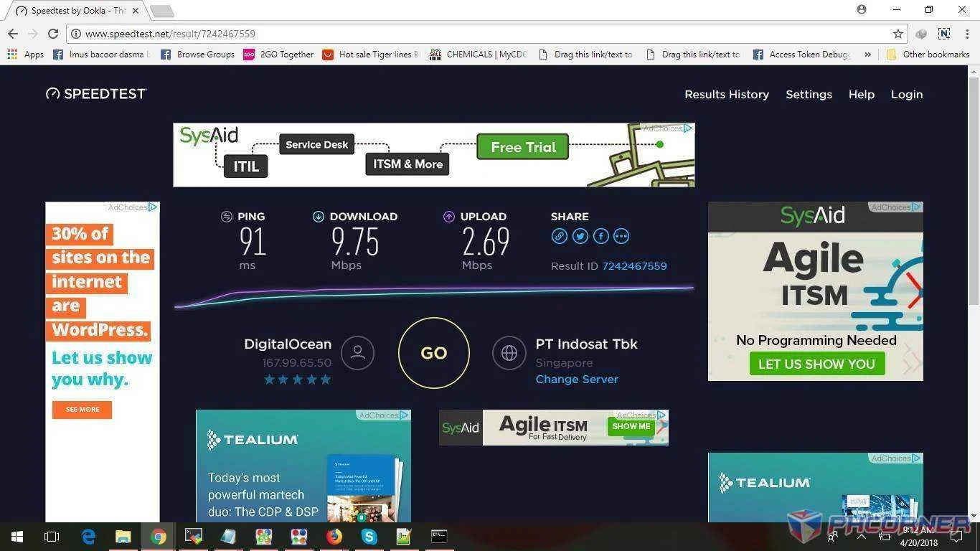
Task: Open the Browse Groups bookmark
Action: click(x=198, y=54)
